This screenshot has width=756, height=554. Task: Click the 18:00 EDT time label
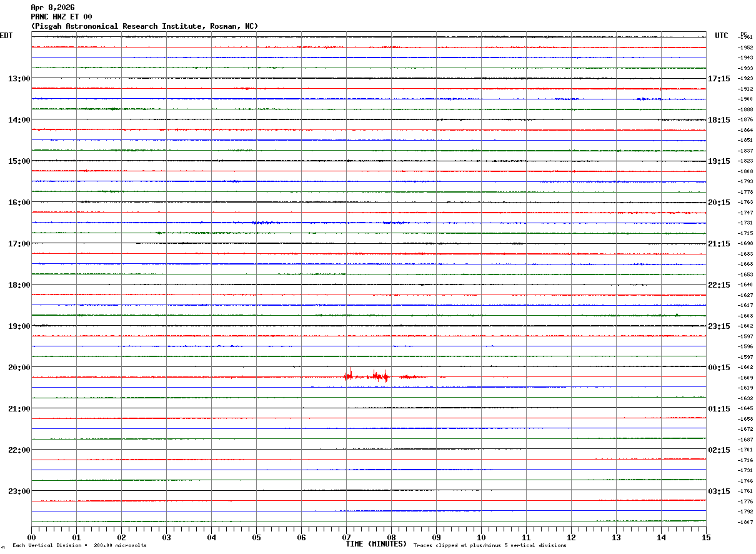click(19, 285)
